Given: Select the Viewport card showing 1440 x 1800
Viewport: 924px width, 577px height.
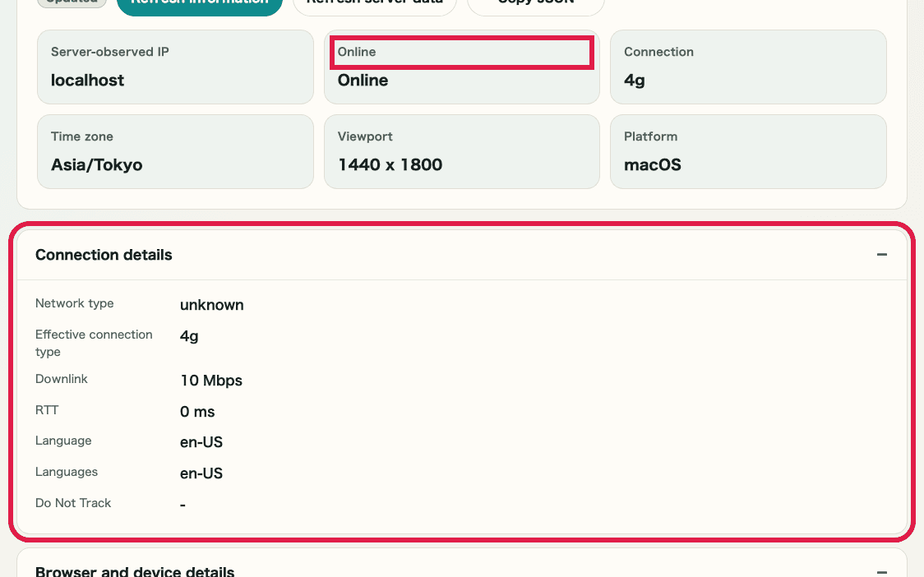Looking at the screenshot, I should (x=461, y=151).
